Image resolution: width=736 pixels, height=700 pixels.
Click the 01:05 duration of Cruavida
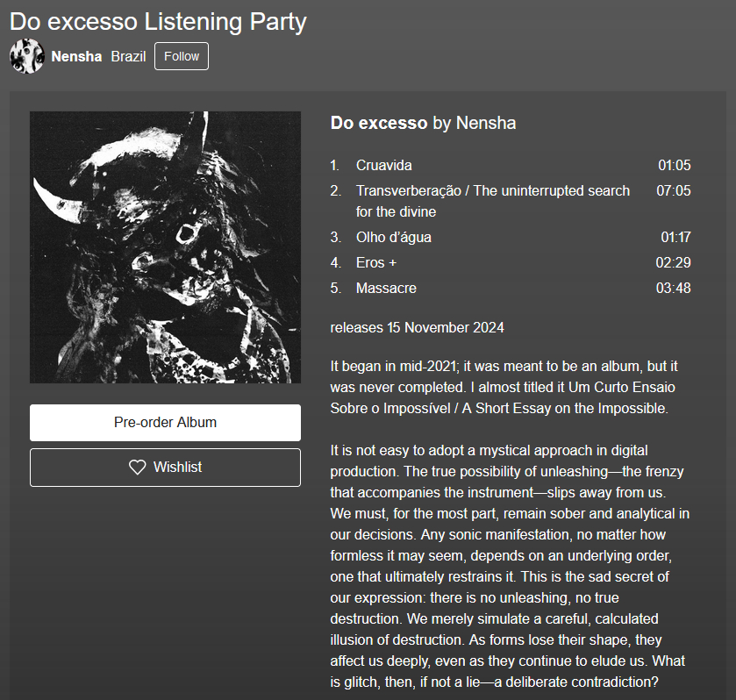[x=675, y=165]
